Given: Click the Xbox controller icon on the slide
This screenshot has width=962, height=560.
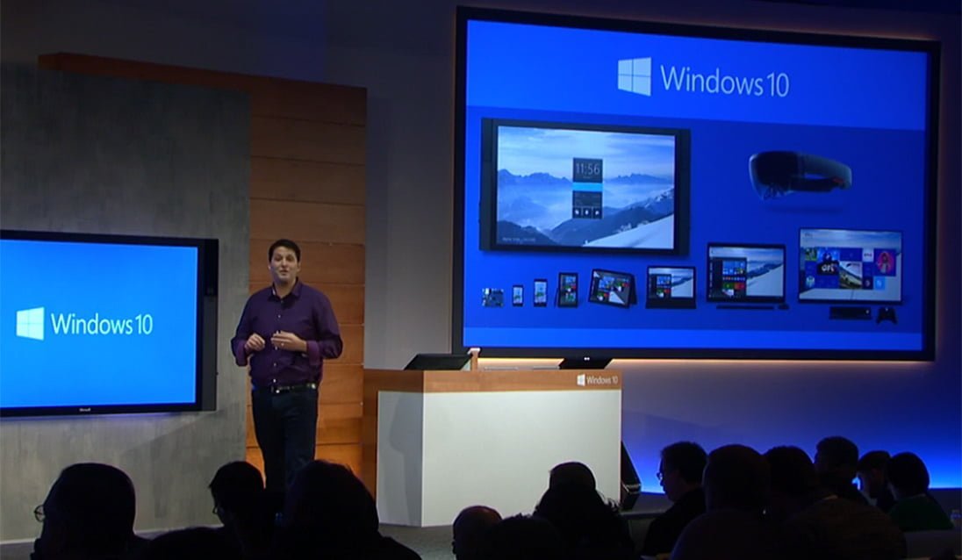Looking at the screenshot, I should pyautogui.click(x=887, y=315).
